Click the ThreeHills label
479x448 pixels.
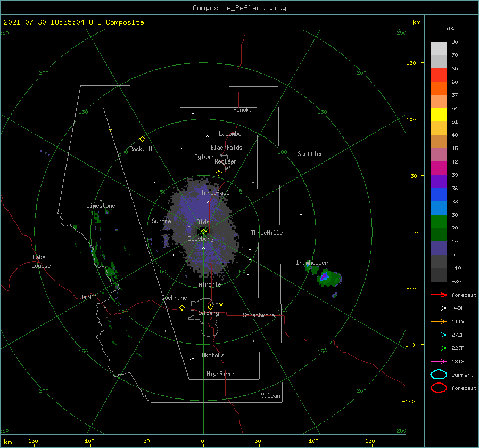pyautogui.click(x=267, y=233)
